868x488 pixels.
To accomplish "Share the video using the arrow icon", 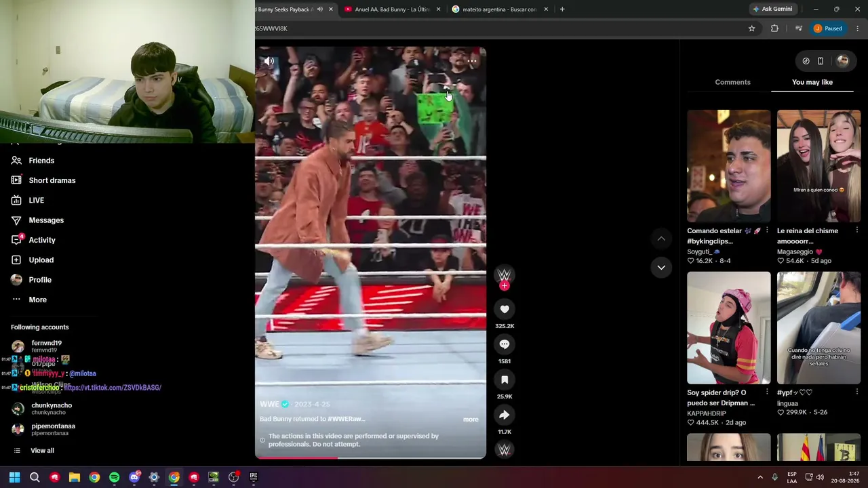I will [505, 415].
